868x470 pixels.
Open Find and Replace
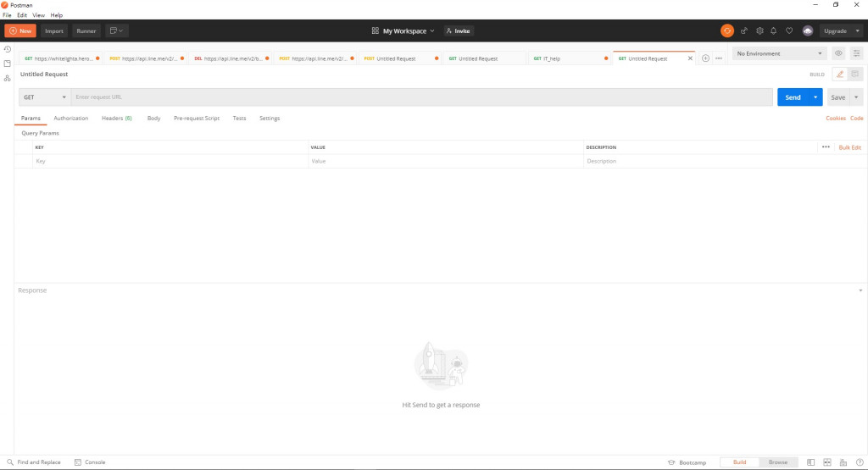pyautogui.click(x=34, y=462)
